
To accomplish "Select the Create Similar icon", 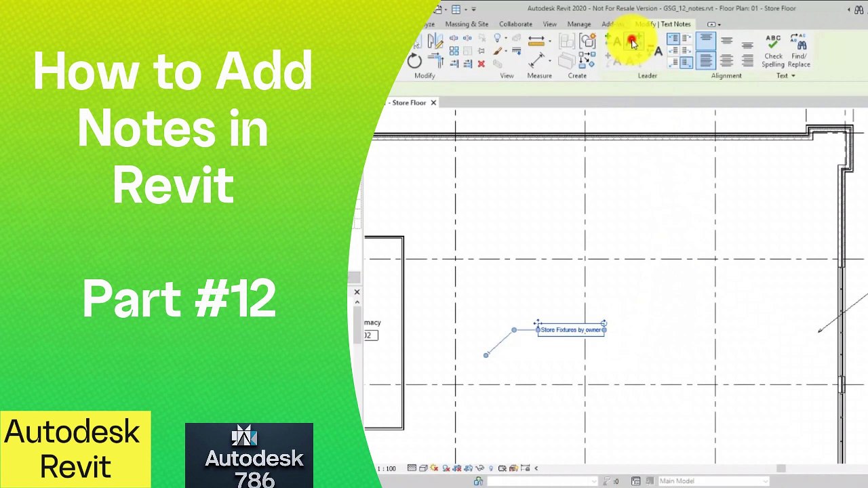I will coord(587,60).
